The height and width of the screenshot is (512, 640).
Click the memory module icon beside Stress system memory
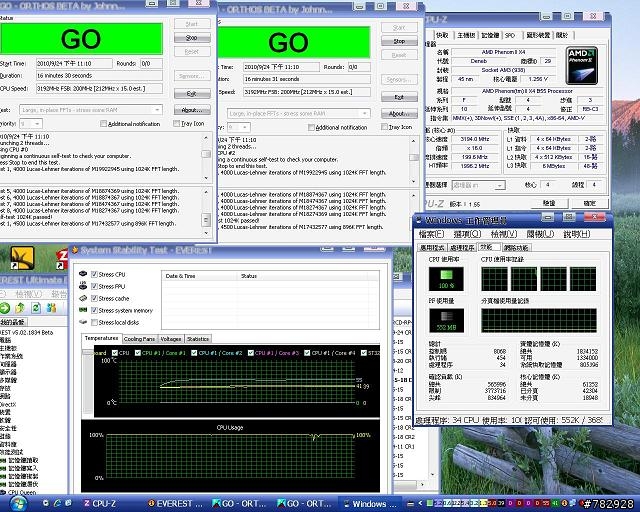83,310
